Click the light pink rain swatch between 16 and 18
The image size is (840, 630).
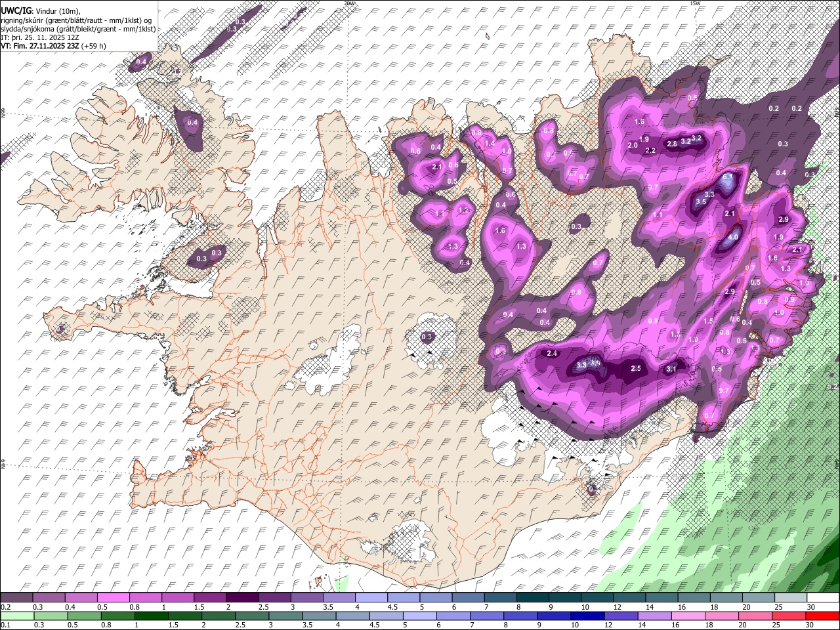688,616
